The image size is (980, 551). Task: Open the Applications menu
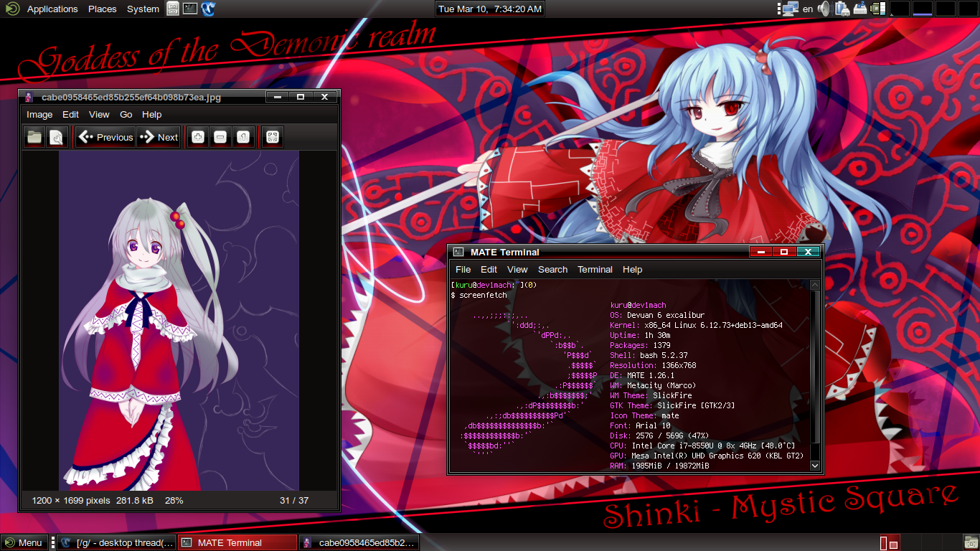[52, 9]
